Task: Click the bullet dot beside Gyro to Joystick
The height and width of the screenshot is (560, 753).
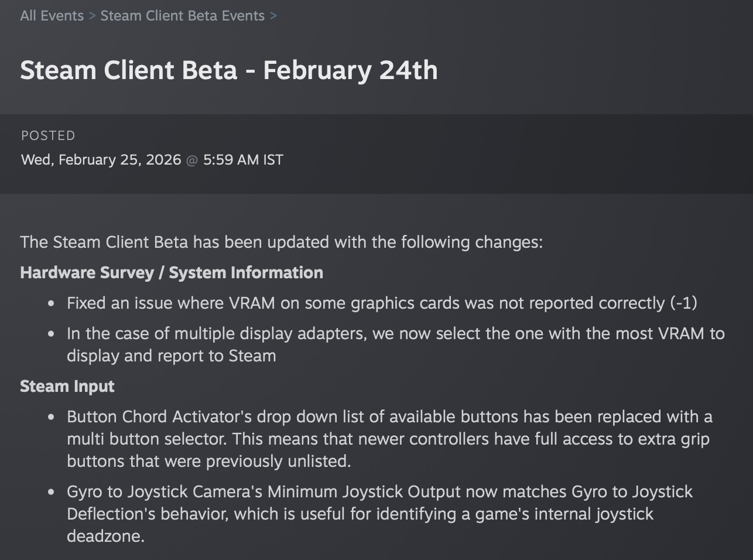Action: tap(52, 492)
